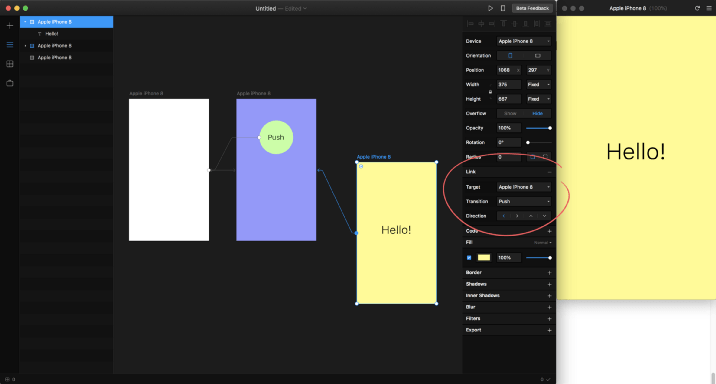Click the Position X input field
Viewport: 716px width, 384px height.
point(509,70)
